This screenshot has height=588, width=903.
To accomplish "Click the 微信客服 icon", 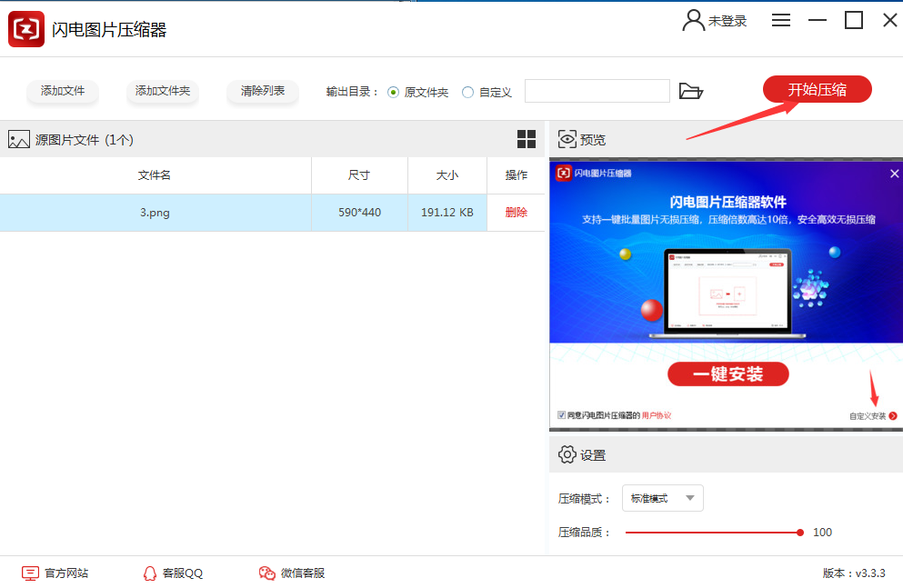I will [x=266, y=573].
